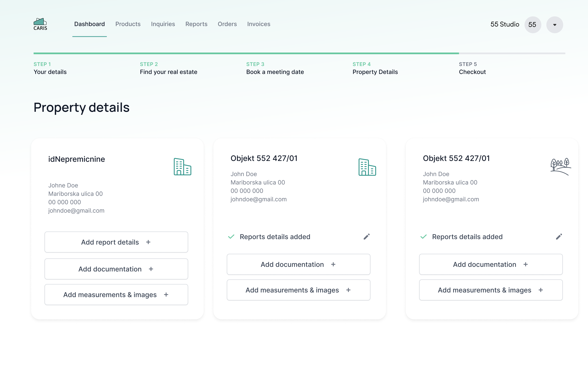588x366 pixels.
Task: Click the pencil edit icon on rightmost card
Action: pos(559,237)
